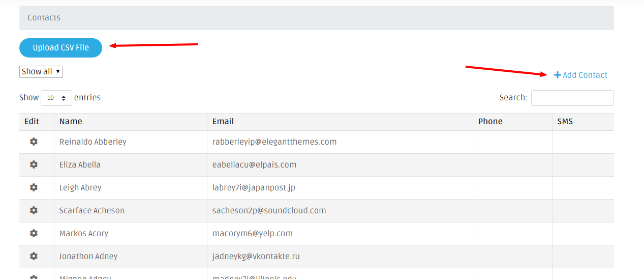Click the gear icon for Reinaldo Abberley
Screen dimensions: 644x279
34,142
